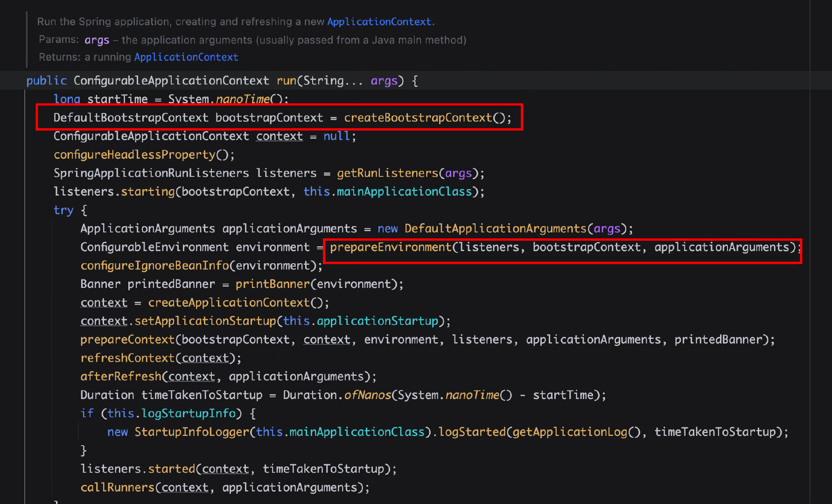The height and width of the screenshot is (504, 832).
Task: Click the DefaultBootstrapContext type name
Action: click(x=131, y=118)
